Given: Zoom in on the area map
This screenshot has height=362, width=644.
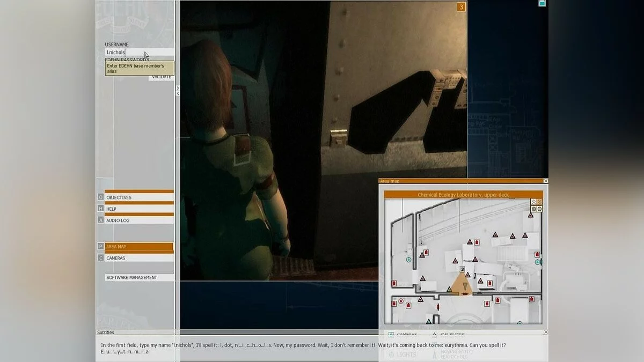Looking at the screenshot, I should (534, 209).
